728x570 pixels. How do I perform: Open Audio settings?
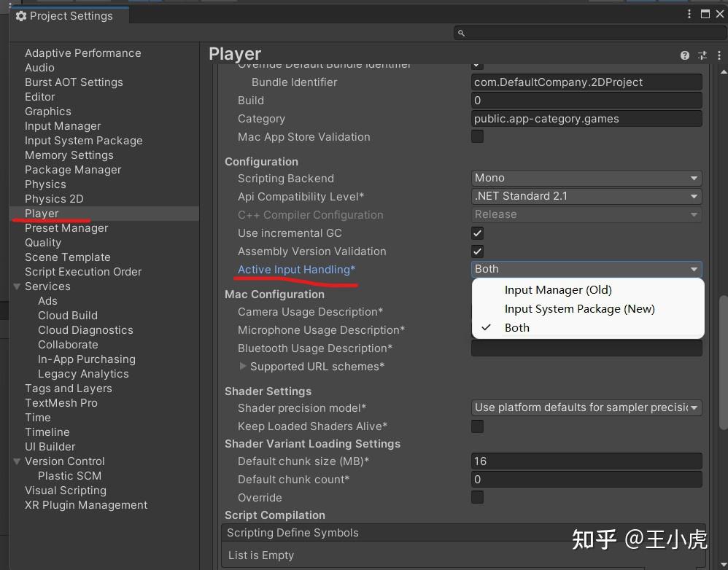pyautogui.click(x=39, y=68)
